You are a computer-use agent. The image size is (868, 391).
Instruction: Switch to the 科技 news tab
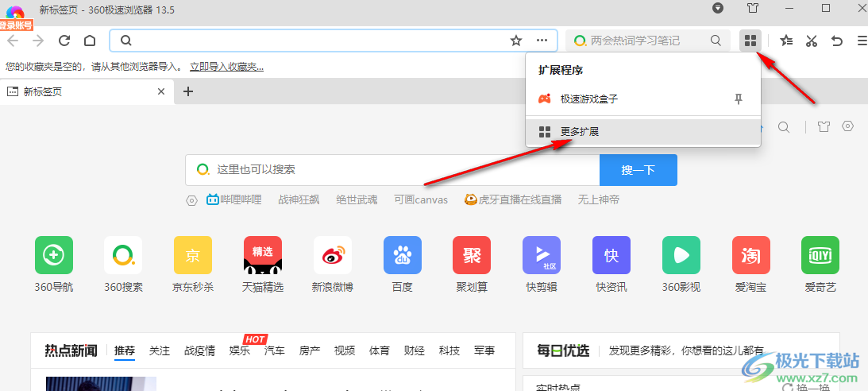pos(449,350)
